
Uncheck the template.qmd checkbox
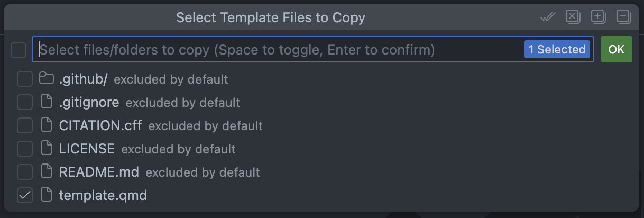25,195
